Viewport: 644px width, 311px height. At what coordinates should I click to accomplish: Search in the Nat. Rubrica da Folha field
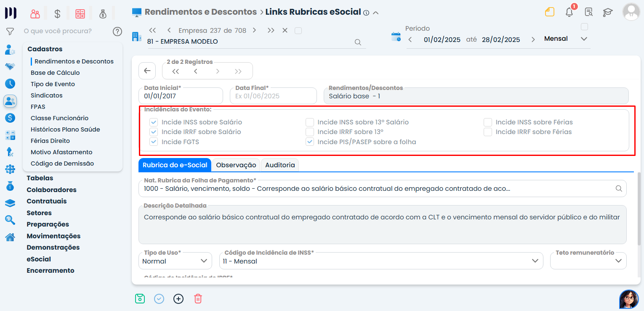click(619, 189)
